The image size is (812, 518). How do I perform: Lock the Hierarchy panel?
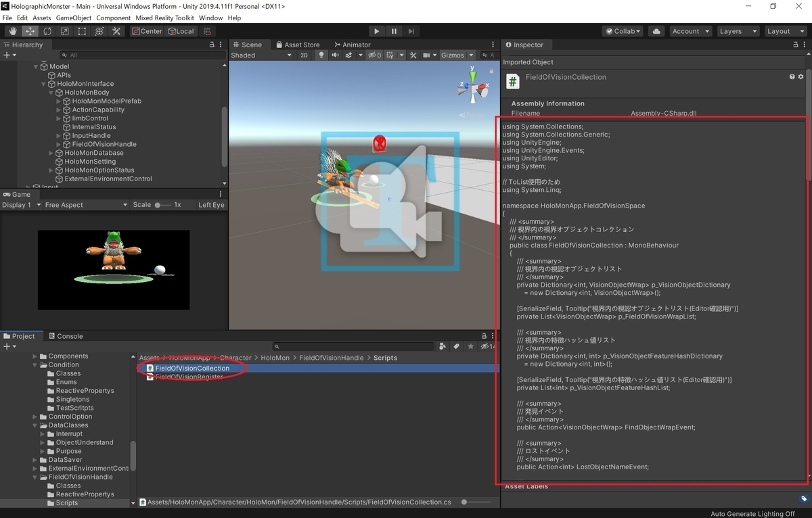pyautogui.click(x=212, y=45)
